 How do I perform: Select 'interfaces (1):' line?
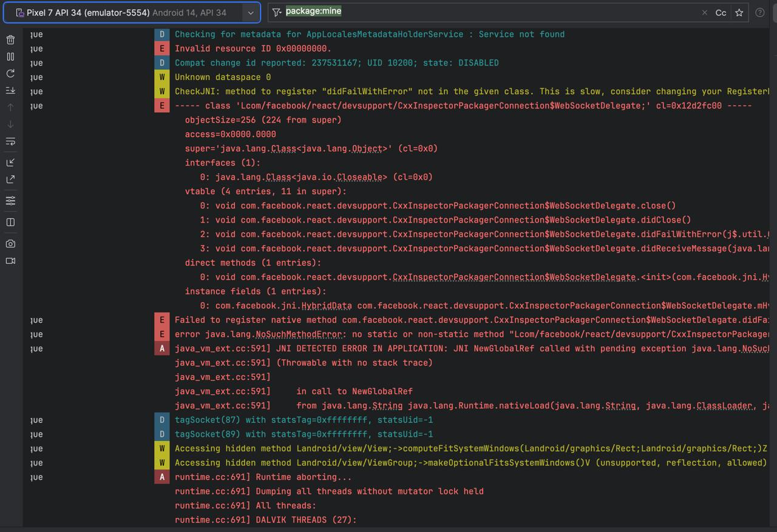click(x=223, y=163)
